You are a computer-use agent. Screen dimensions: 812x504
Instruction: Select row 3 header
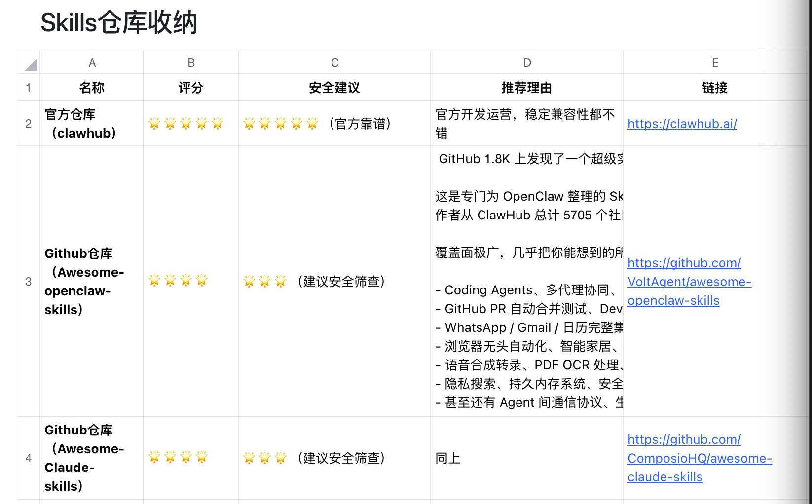[29, 282]
